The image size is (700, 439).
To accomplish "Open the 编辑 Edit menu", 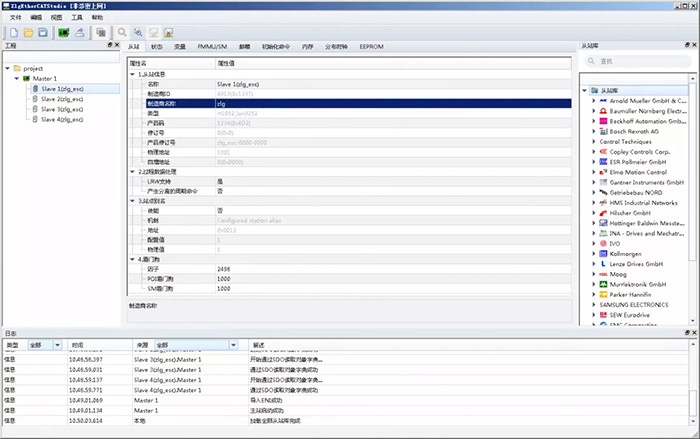I will click(36, 17).
